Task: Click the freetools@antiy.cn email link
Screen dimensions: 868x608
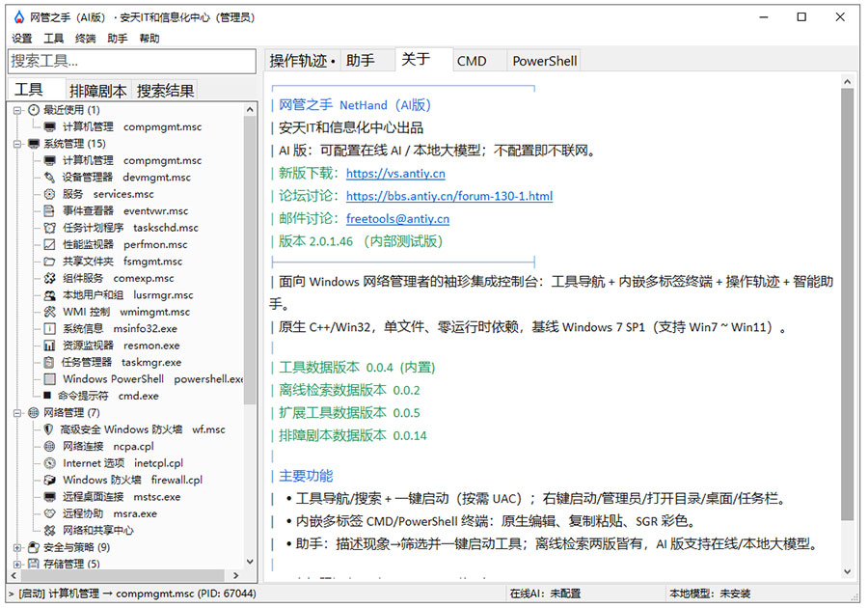Action: [x=398, y=219]
